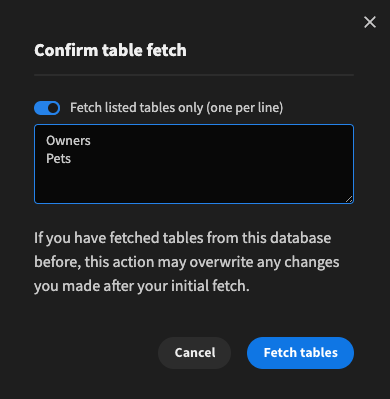Click the Fetch tables button
The width and height of the screenshot is (390, 399).
300,353
